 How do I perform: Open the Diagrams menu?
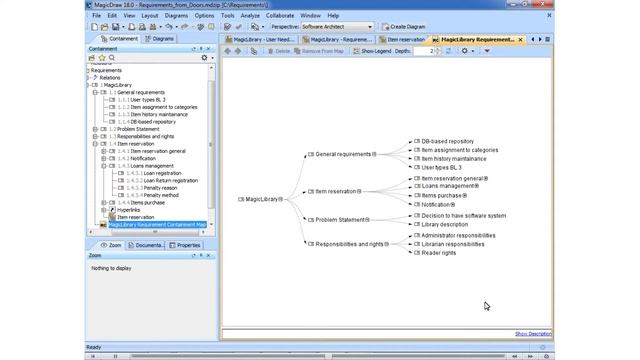point(176,16)
